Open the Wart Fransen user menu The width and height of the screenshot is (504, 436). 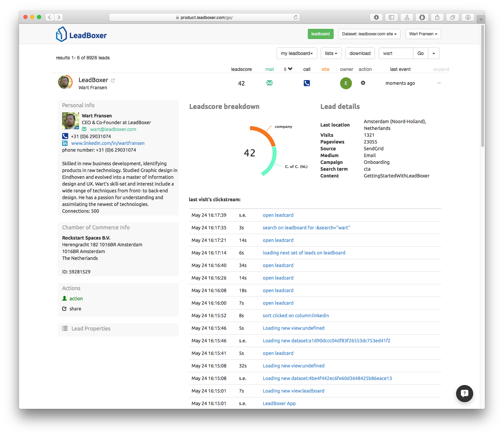(x=423, y=34)
